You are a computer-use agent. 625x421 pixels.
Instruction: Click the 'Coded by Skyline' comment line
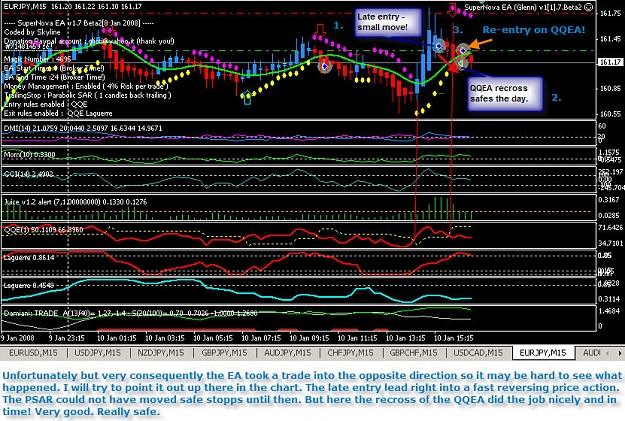tap(32, 32)
